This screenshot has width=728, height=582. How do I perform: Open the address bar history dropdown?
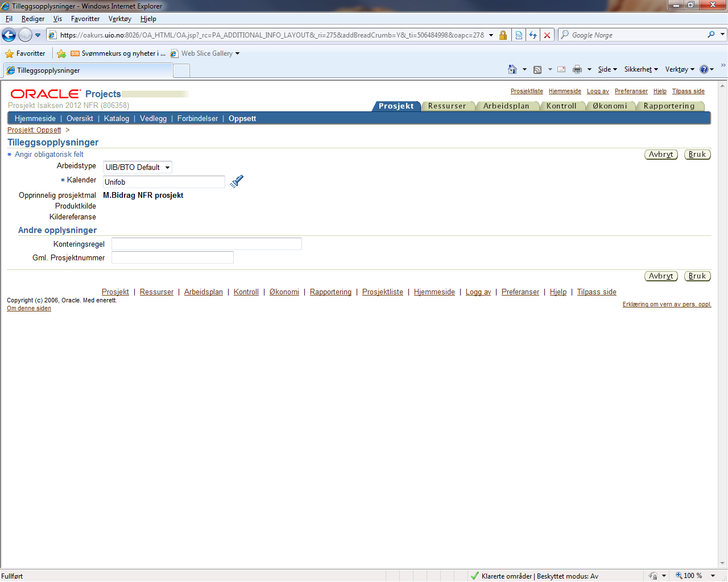point(491,35)
